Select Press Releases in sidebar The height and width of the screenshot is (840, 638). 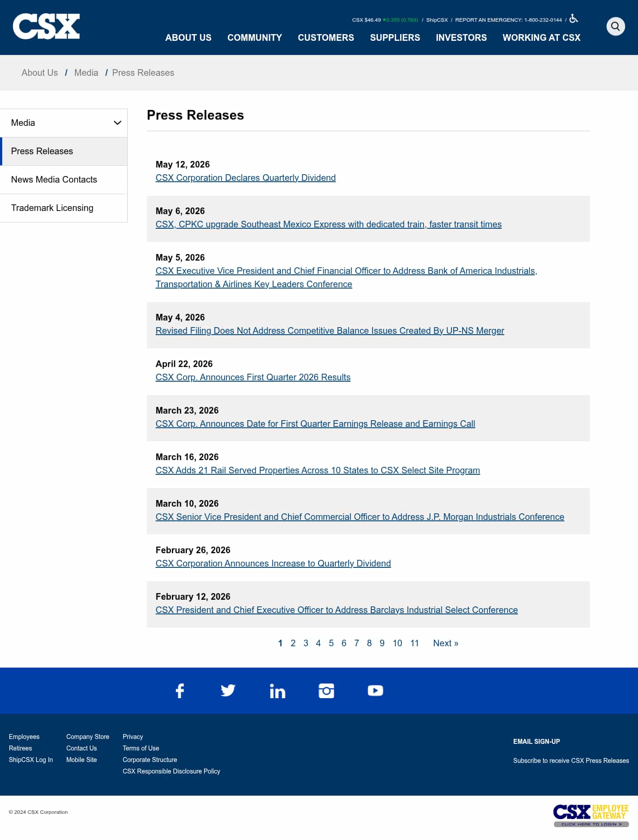[64, 151]
